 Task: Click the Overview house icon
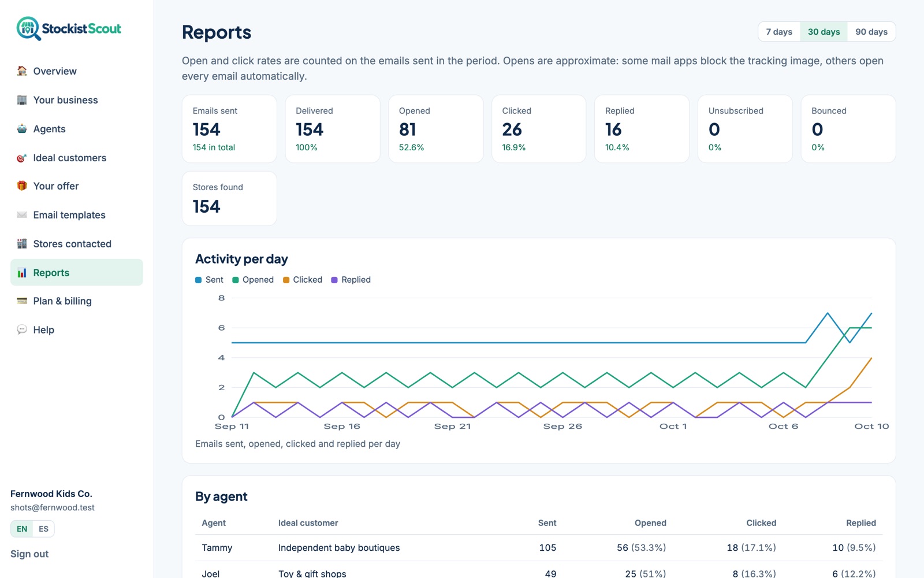click(22, 71)
